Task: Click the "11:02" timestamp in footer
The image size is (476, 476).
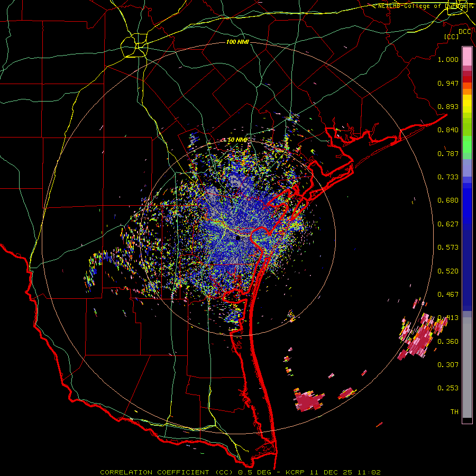Action: pos(368,472)
